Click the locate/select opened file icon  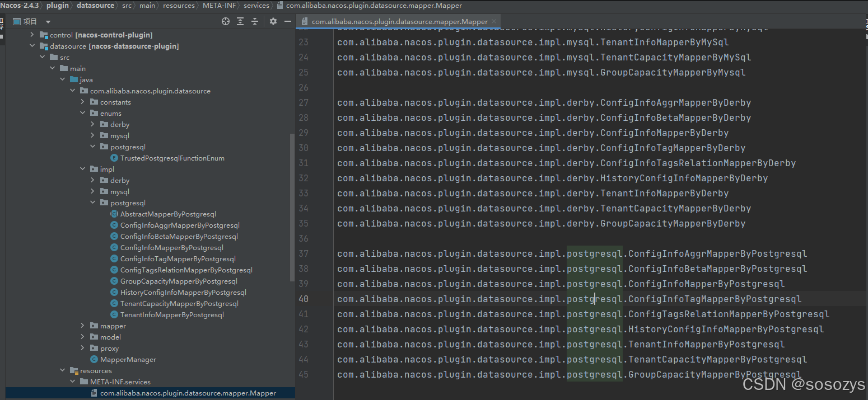pyautogui.click(x=226, y=21)
